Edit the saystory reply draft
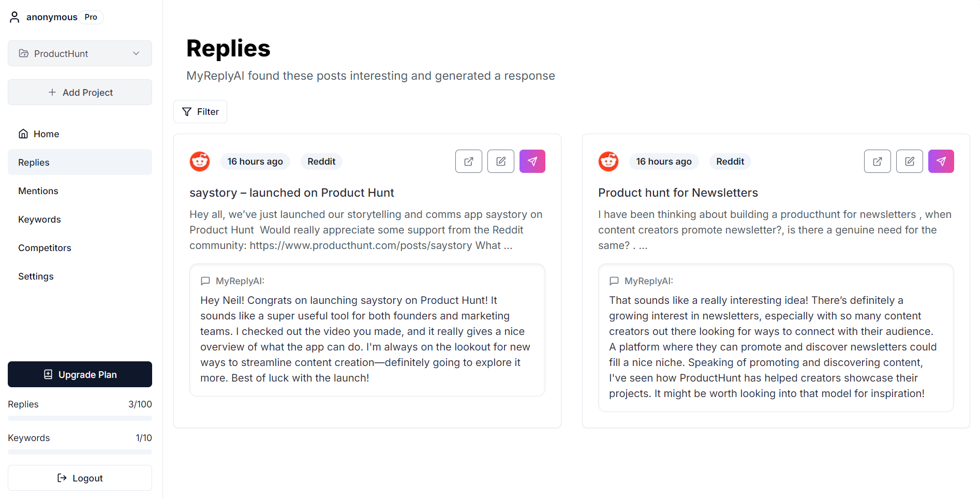Viewport: 980px width, 498px height. point(500,162)
